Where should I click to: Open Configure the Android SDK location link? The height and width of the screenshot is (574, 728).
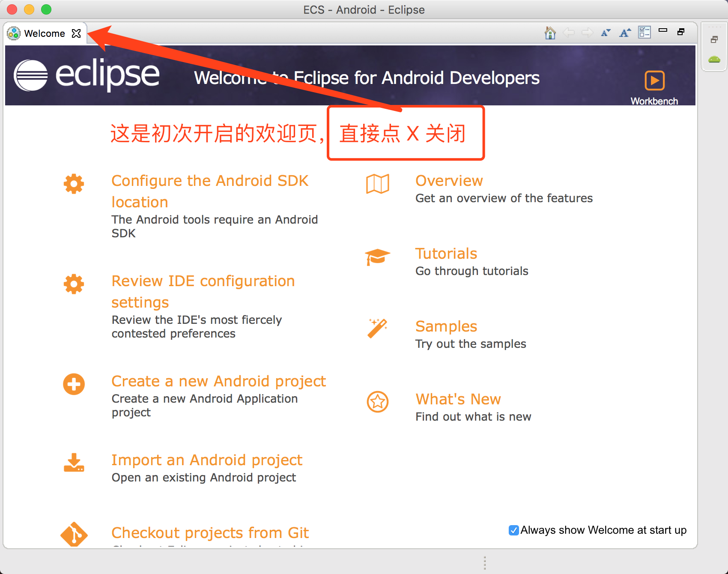pyautogui.click(x=210, y=191)
